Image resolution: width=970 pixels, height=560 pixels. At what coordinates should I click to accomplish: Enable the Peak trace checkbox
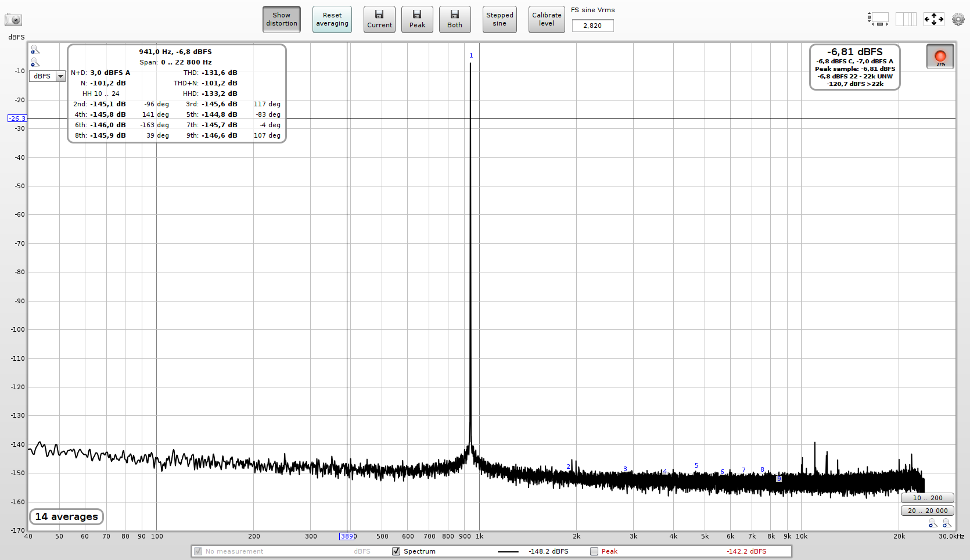[x=594, y=551]
